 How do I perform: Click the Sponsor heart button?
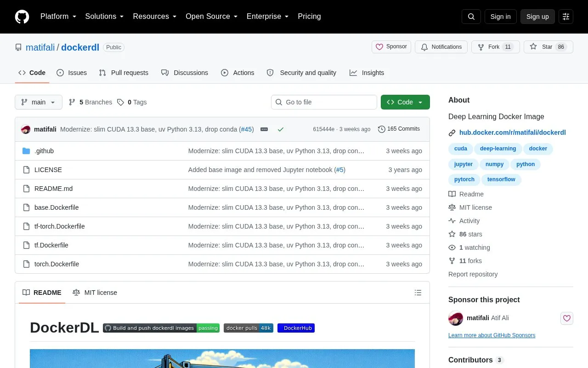[x=391, y=47]
